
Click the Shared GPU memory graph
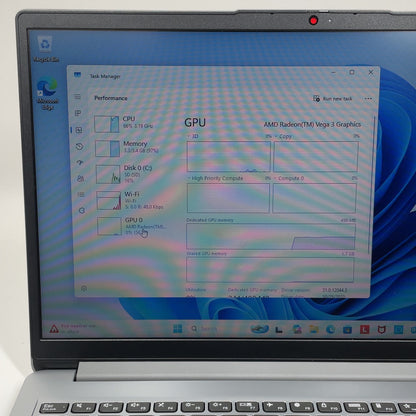(270, 270)
